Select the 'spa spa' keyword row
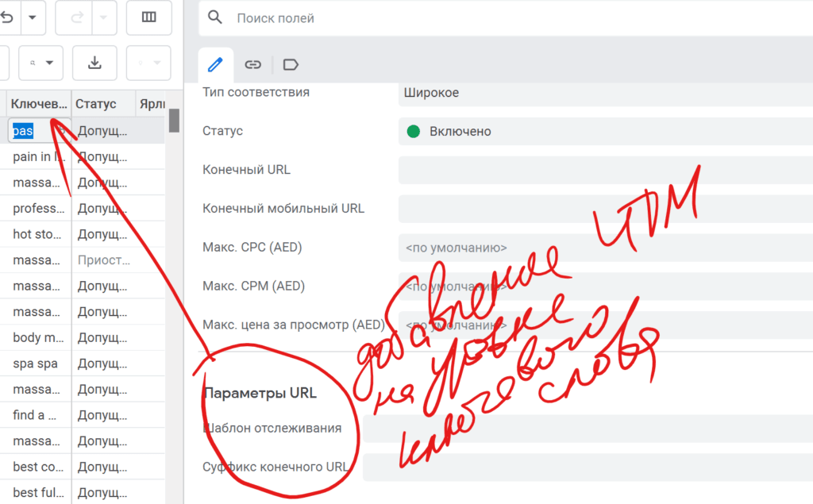813x504 pixels. click(x=39, y=364)
